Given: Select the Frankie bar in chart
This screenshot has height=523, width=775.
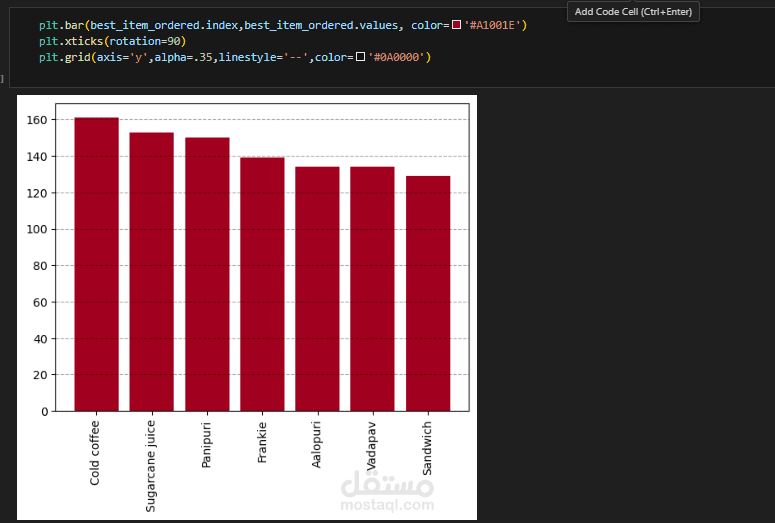Looking at the screenshot, I should (262, 284).
